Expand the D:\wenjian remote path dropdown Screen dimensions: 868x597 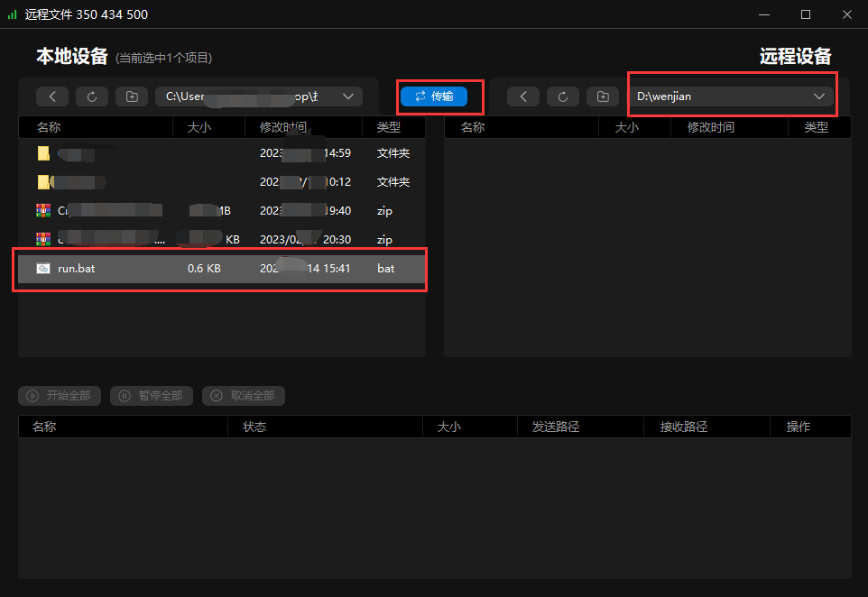(819, 96)
